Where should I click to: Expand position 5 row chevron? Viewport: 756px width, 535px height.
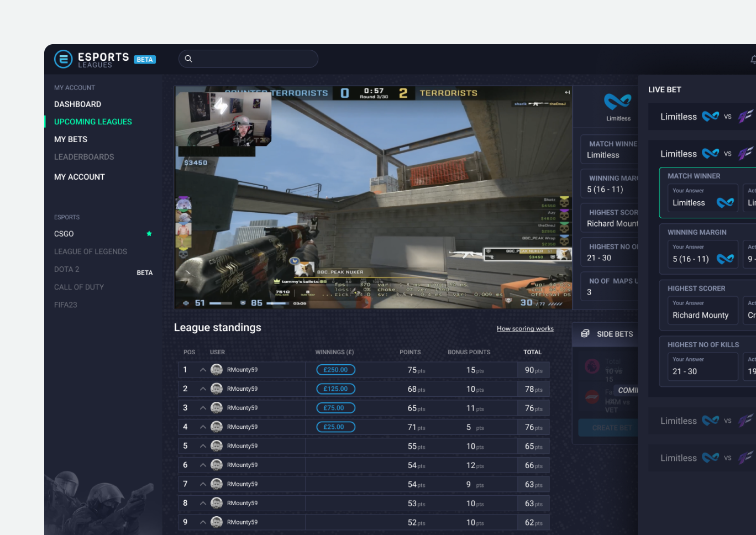[203, 446]
